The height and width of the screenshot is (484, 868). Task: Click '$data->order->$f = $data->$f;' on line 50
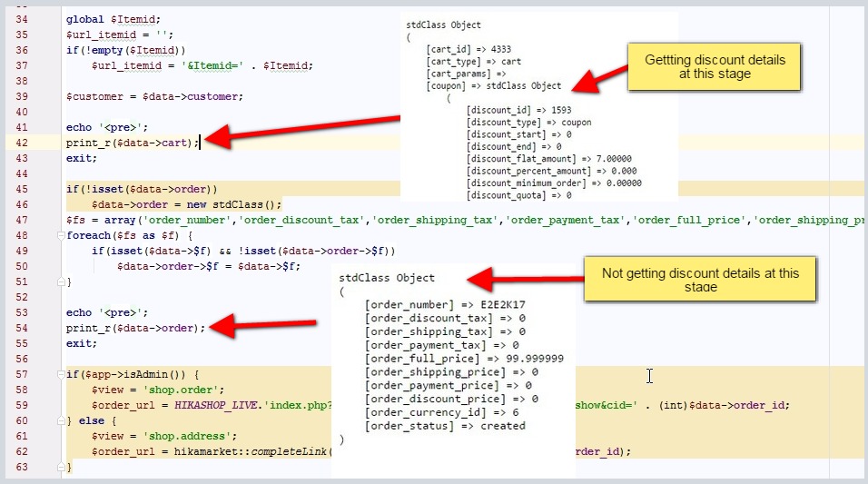click(x=209, y=267)
